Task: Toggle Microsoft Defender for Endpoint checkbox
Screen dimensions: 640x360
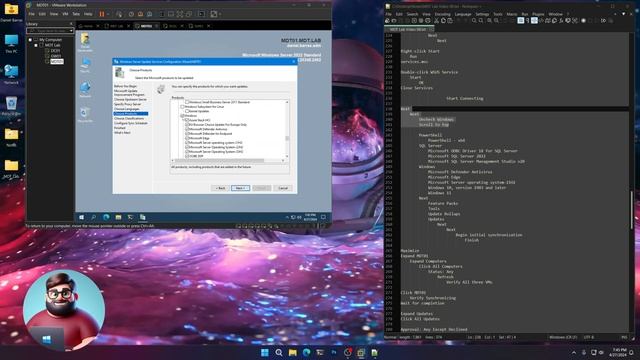Action: tap(187, 133)
